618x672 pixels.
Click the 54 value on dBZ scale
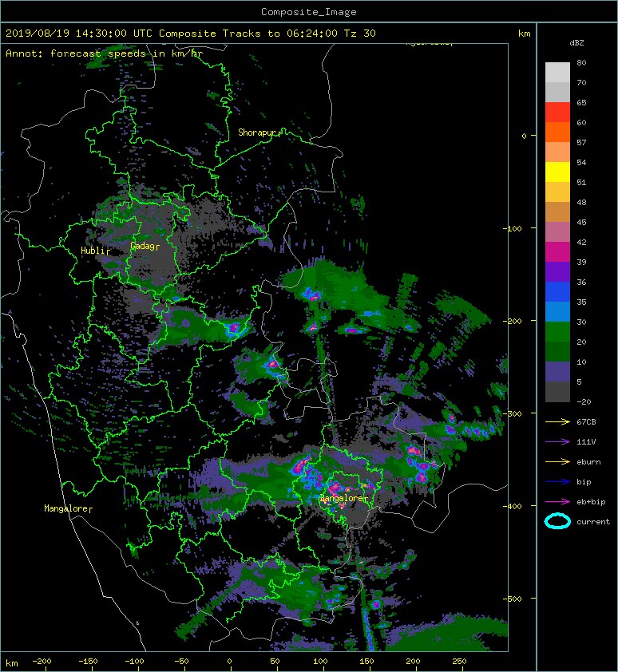tap(581, 162)
